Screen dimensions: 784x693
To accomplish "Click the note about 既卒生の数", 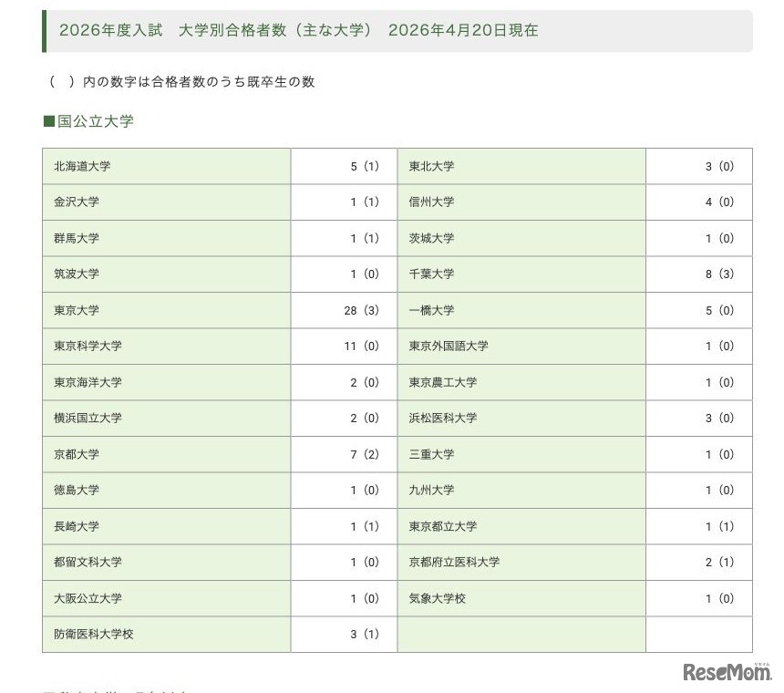I will click(x=182, y=81).
